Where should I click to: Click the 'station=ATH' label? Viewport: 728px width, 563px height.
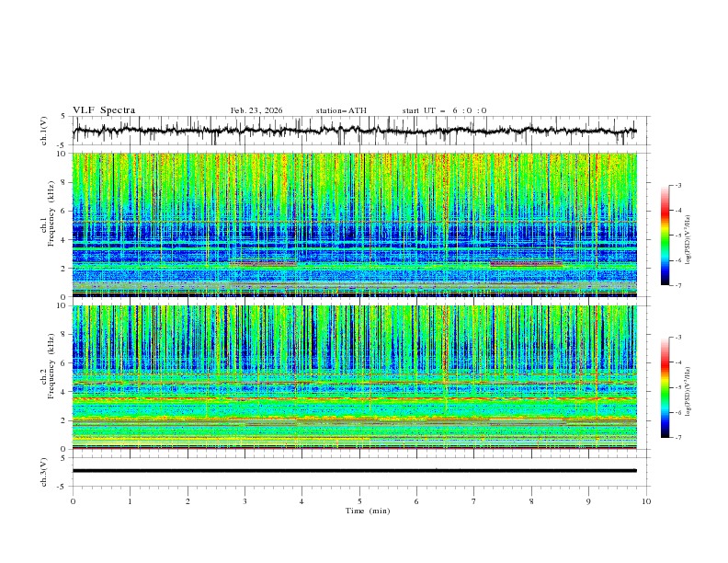click(x=341, y=110)
